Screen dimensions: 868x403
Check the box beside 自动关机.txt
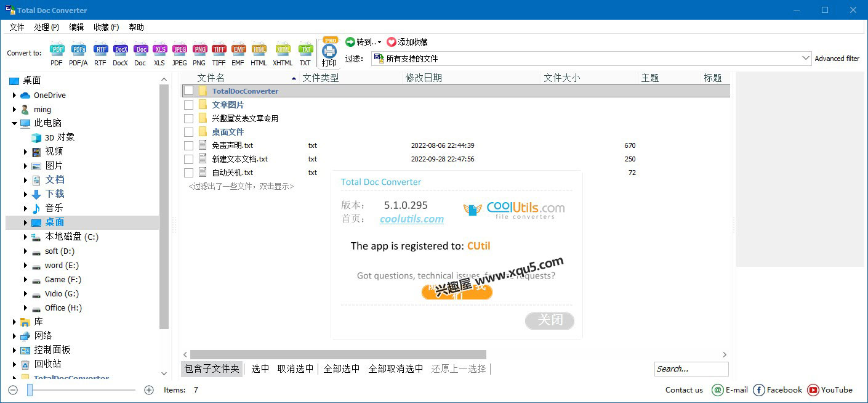click(188, 173)
